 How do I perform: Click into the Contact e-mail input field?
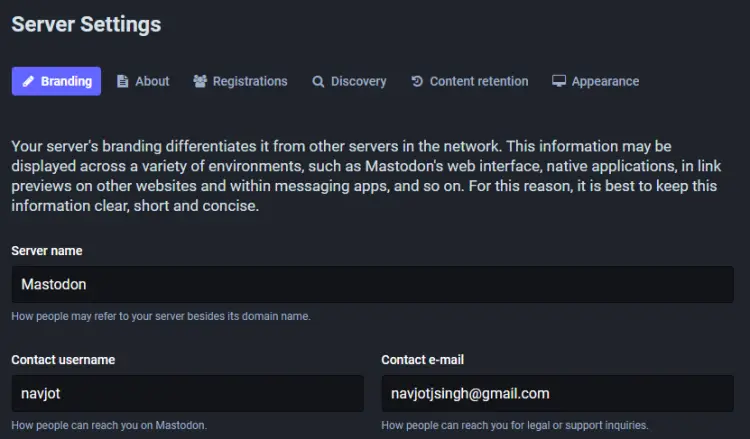(557, 394)
